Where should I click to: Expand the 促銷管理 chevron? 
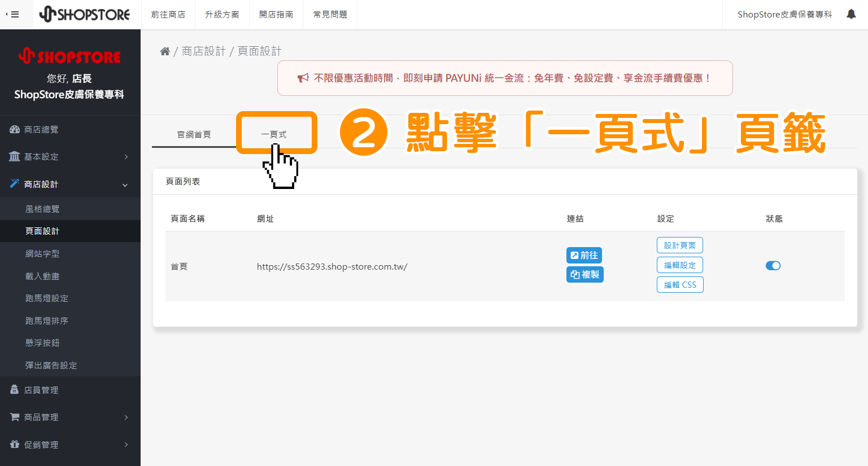tap(126, 445)
